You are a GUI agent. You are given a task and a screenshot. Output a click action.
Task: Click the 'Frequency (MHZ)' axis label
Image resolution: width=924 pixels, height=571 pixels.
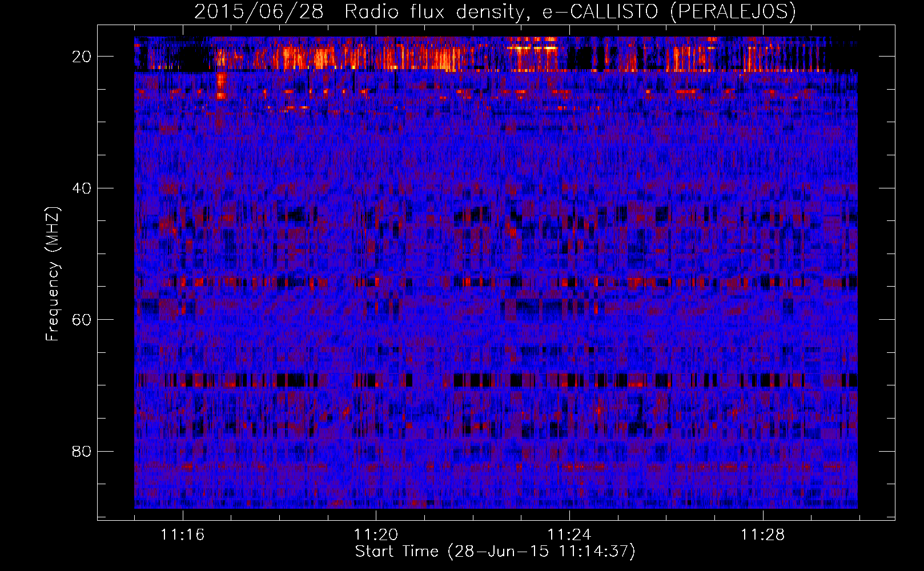click(53, 274)
